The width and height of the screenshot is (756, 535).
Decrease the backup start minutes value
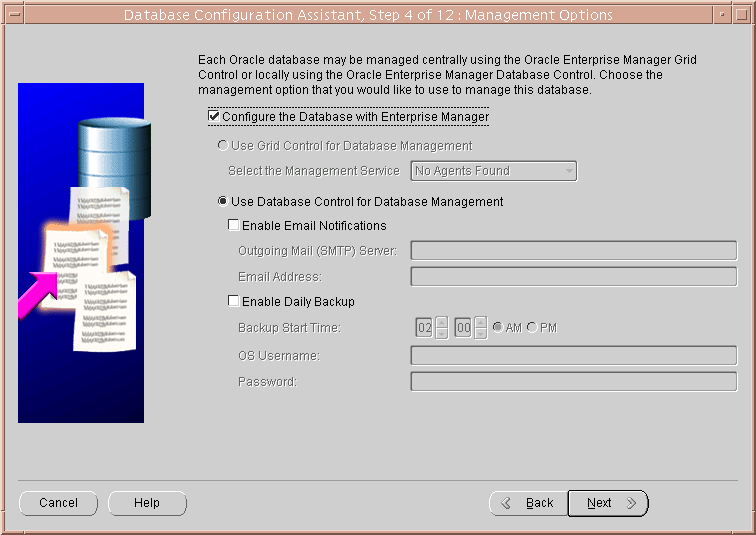480,334
